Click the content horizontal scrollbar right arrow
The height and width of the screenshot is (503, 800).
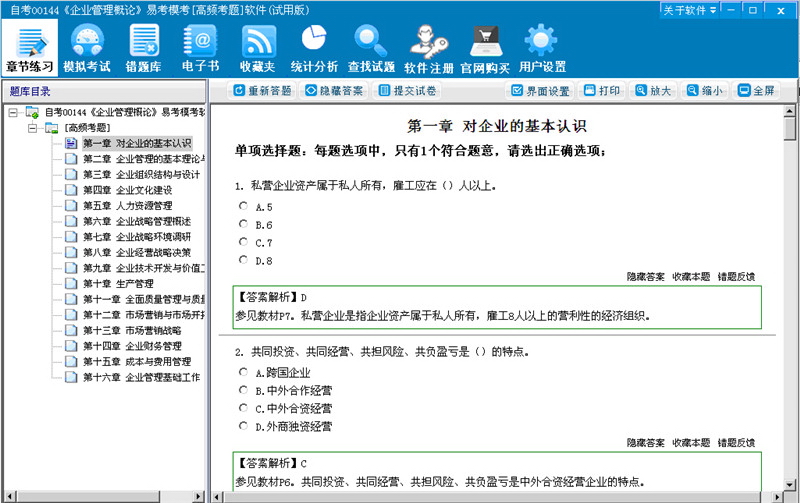tap(777, 496)
